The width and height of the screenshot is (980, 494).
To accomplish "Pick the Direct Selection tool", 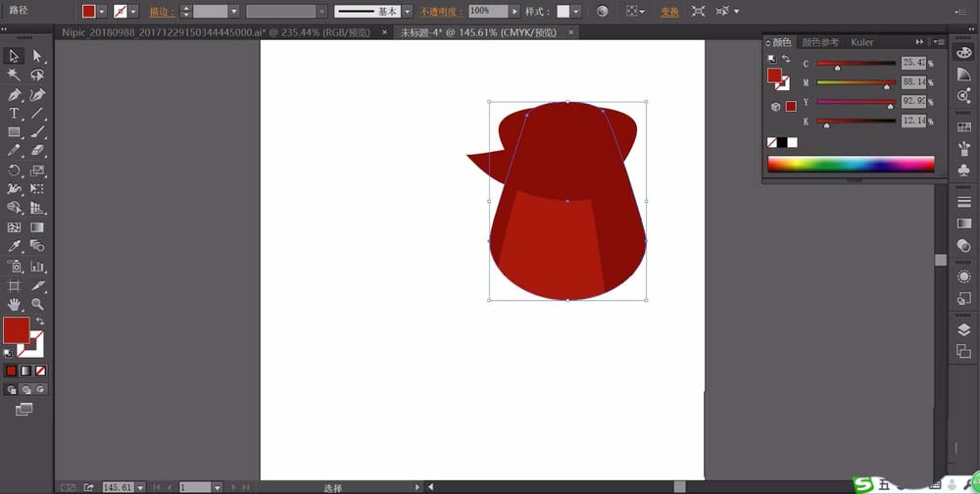I will click(37, 56).
